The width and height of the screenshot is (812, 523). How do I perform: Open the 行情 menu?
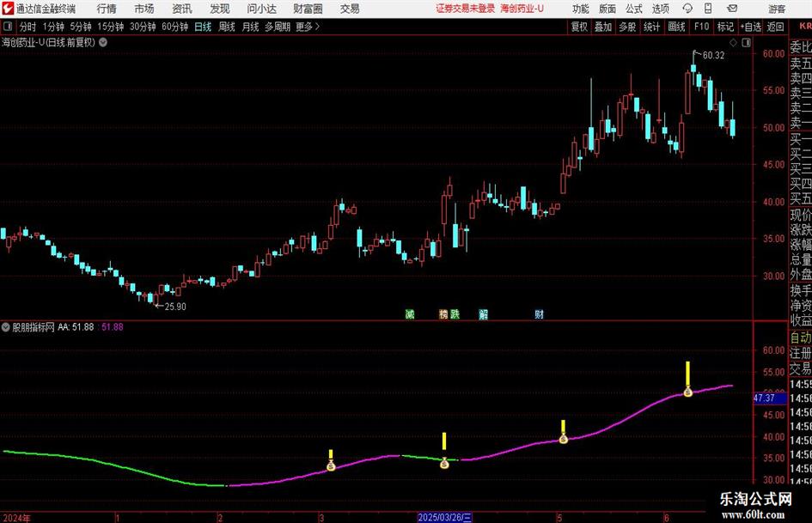coord(107,9)
